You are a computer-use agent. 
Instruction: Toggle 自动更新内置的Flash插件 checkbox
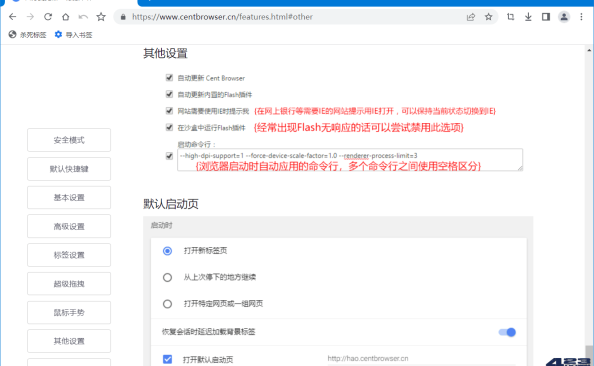[x=169, y=94]
